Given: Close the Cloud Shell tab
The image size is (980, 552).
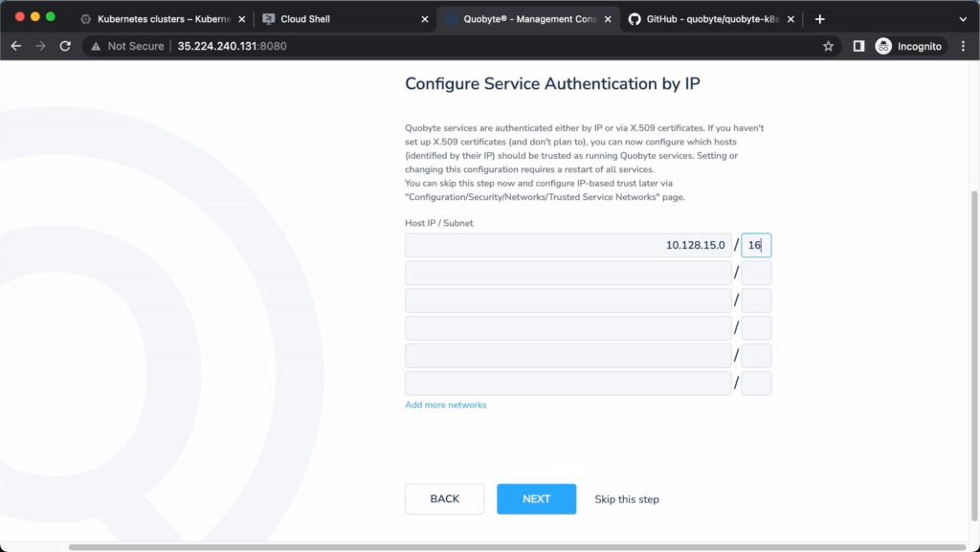Looking at the screenshot, I should (x=424, y=19).
